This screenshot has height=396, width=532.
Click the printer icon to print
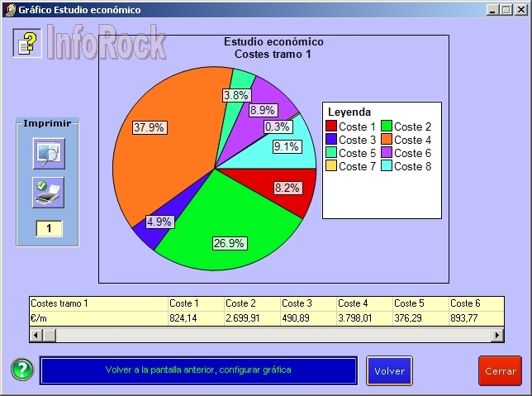tap(48, 192)
